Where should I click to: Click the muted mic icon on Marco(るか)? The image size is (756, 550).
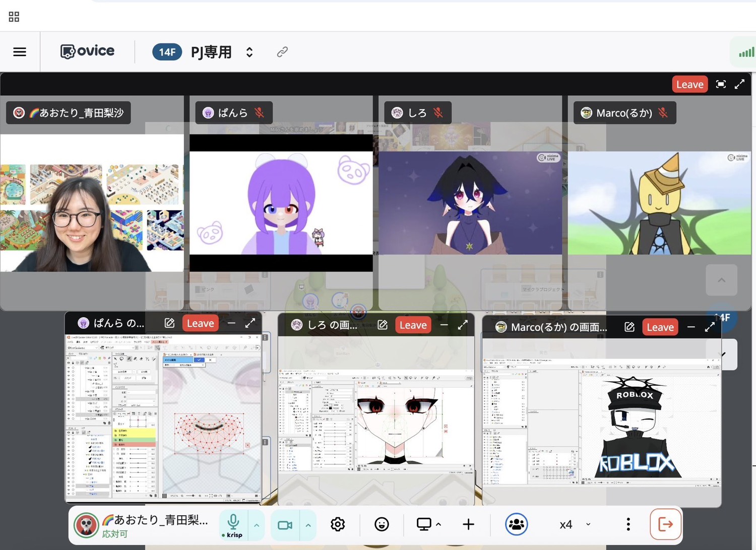(x=663, y=113)
